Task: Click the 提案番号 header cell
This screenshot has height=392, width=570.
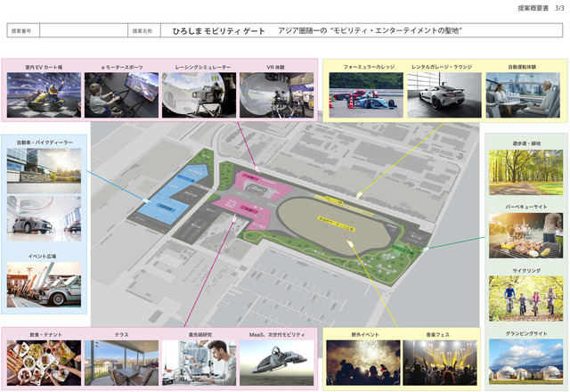Action: (23, 30)
